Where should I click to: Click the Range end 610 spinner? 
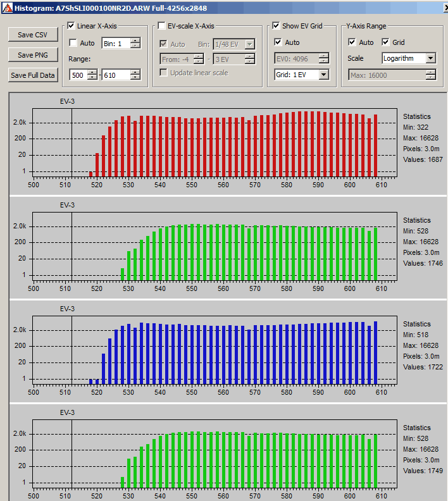(135, 75)
